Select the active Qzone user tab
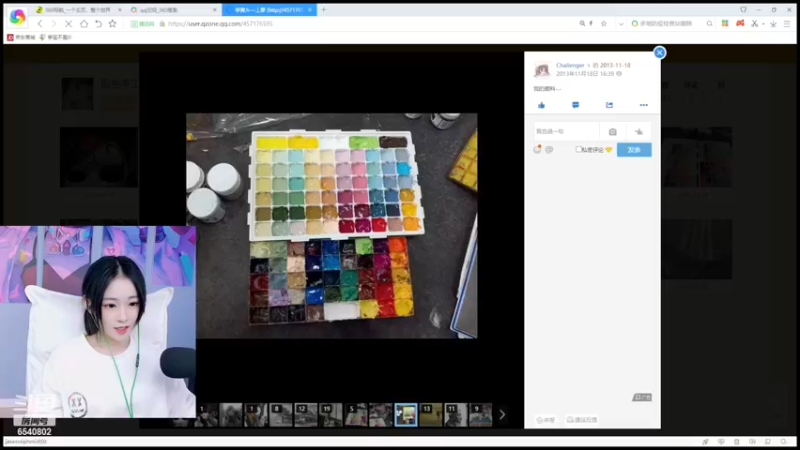The width and height of the screenshot is (800, 450). point(269,10)
